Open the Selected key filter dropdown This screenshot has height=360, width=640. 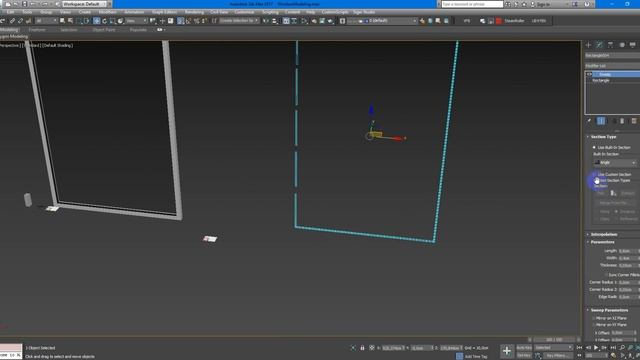tap(554, 348)
